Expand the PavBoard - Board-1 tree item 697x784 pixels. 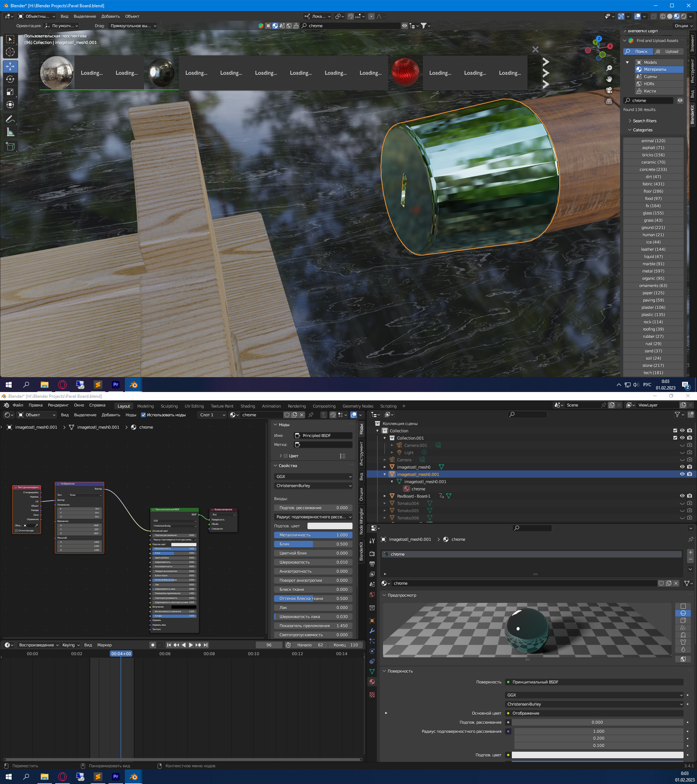click(x=385, y=496)
